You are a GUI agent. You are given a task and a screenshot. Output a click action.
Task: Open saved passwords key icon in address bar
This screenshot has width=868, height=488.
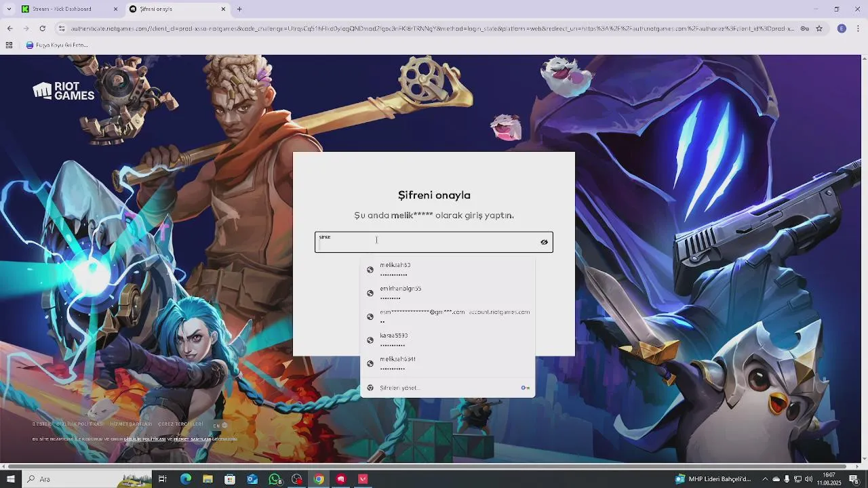point(804,28)
